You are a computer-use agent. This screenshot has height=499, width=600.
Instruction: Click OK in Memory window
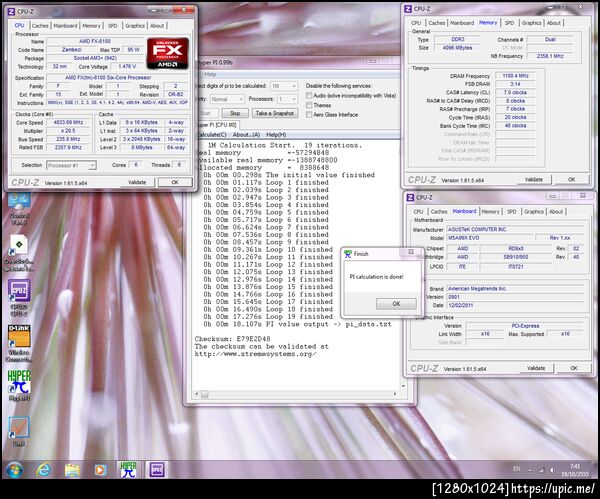tap(571, 179)
